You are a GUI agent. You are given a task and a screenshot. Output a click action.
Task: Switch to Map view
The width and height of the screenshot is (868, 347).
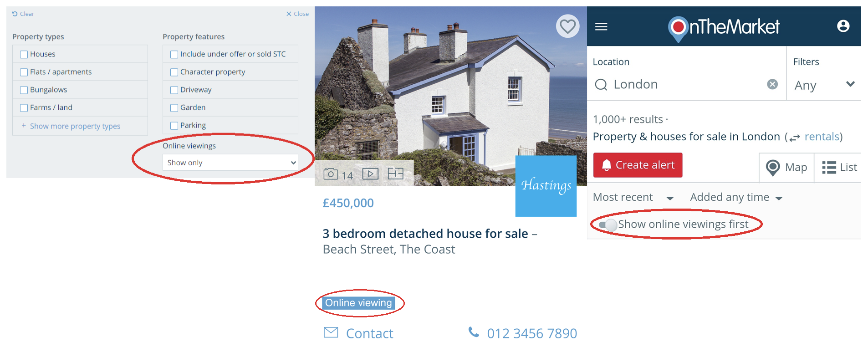tap(786, 168)
